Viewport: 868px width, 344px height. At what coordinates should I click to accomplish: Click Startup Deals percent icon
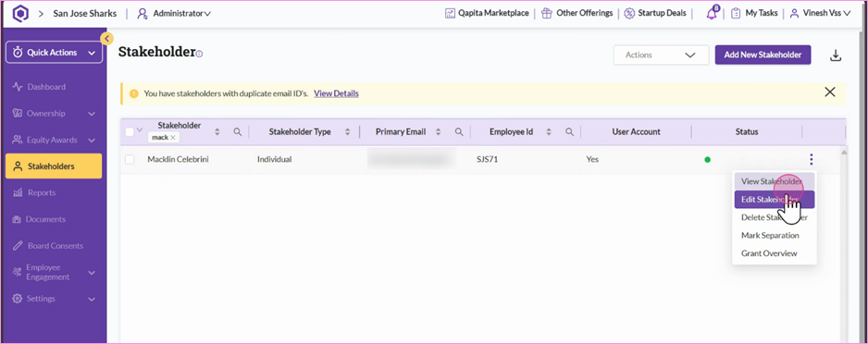pos(629,13)
